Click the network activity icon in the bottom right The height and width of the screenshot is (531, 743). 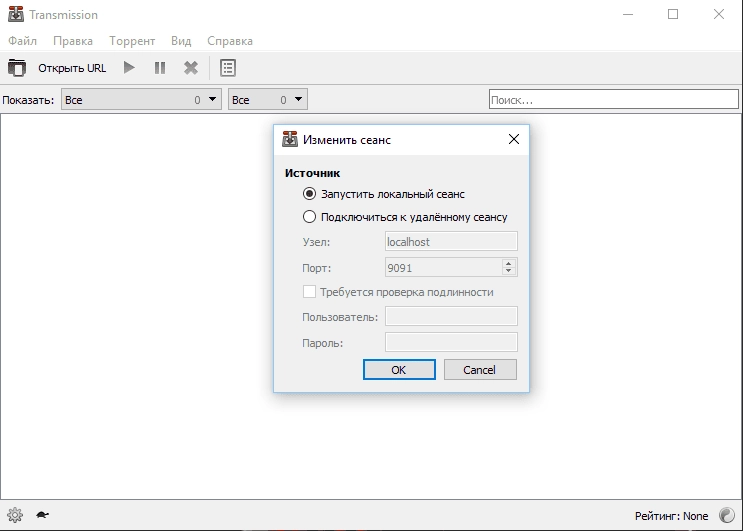(x=726, y=515)
